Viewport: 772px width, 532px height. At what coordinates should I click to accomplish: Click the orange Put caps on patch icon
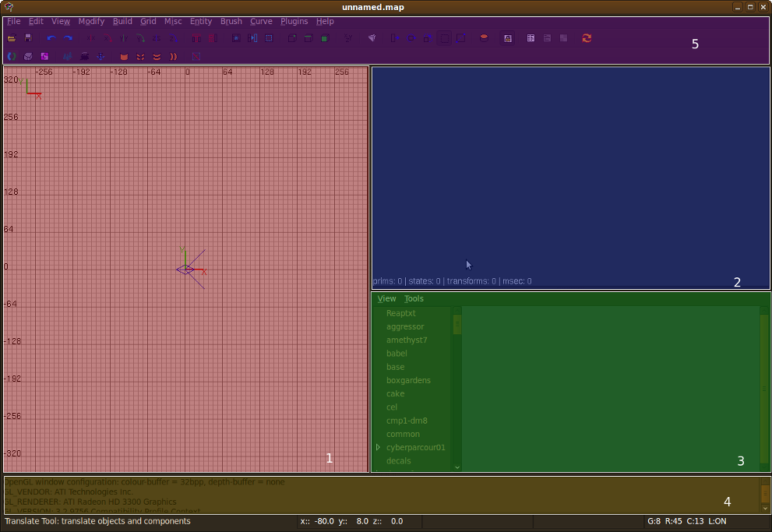124,57
